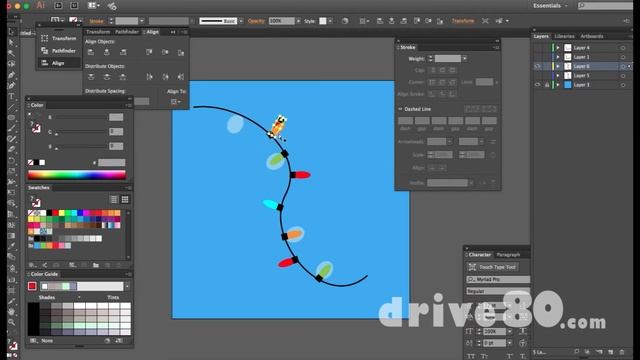Open the Style dropdown in control bar
Viewport: 640px width, 360px height.
tap(330, 21)
